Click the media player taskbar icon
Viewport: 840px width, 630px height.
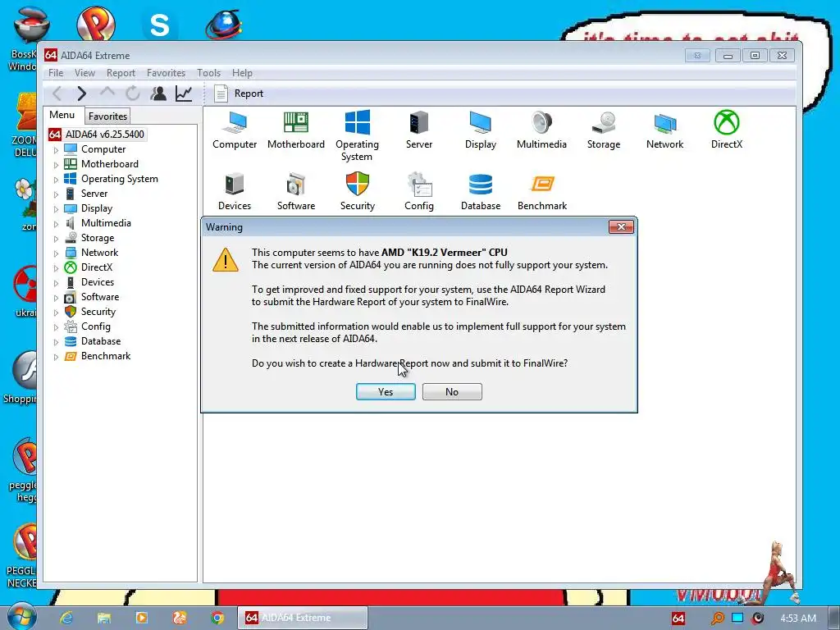click(x=142, y=618)
